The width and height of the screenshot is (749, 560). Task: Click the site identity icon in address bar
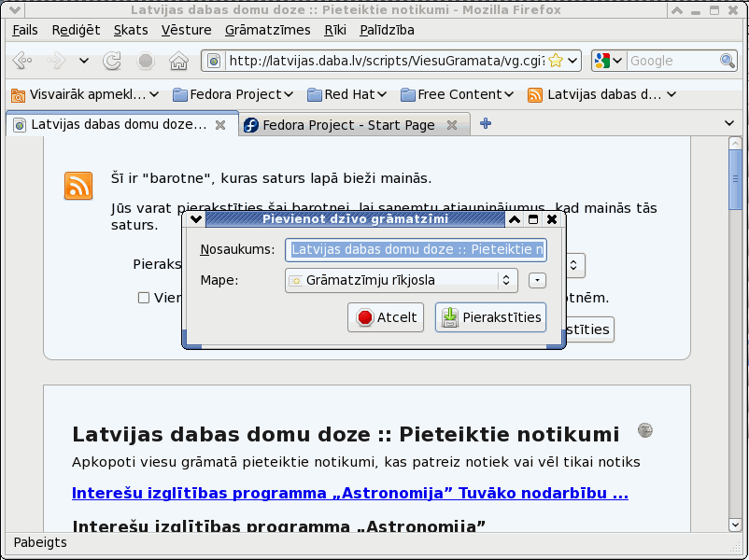214,61
